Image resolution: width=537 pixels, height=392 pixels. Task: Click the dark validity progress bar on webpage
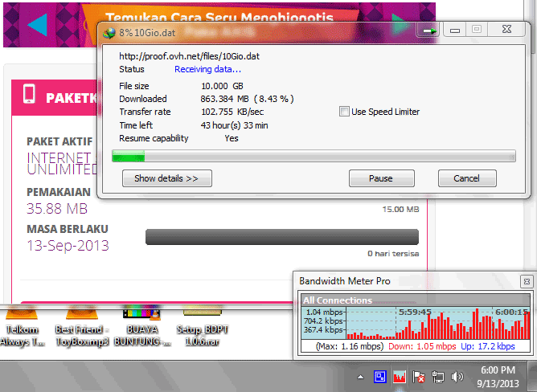tap(282, 237)
